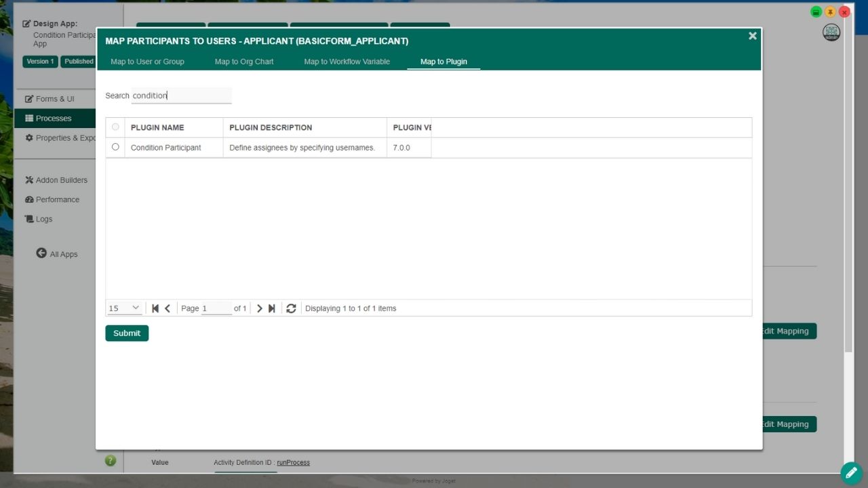This screenshot has height=488, width=868.
Task: Sort by Plugin Description column header
Action: (271, 127)
